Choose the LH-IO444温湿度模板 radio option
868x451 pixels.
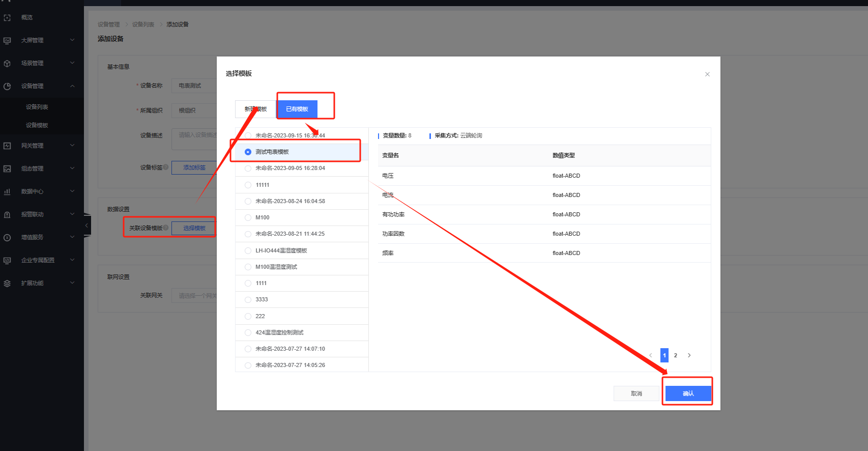[x=248, y=250]
